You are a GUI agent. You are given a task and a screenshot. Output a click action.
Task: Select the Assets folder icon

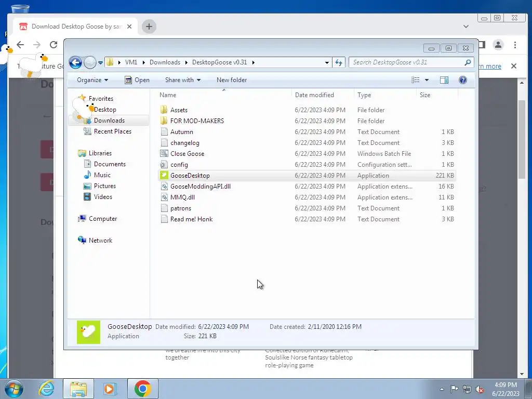pyautogui.click(x=164, y=110)
